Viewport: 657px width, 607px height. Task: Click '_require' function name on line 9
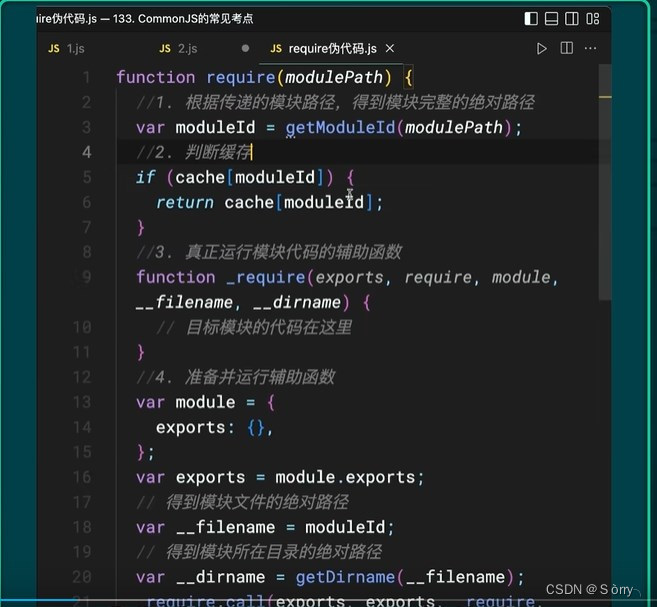pyautogui.click(x=265, y=277)
